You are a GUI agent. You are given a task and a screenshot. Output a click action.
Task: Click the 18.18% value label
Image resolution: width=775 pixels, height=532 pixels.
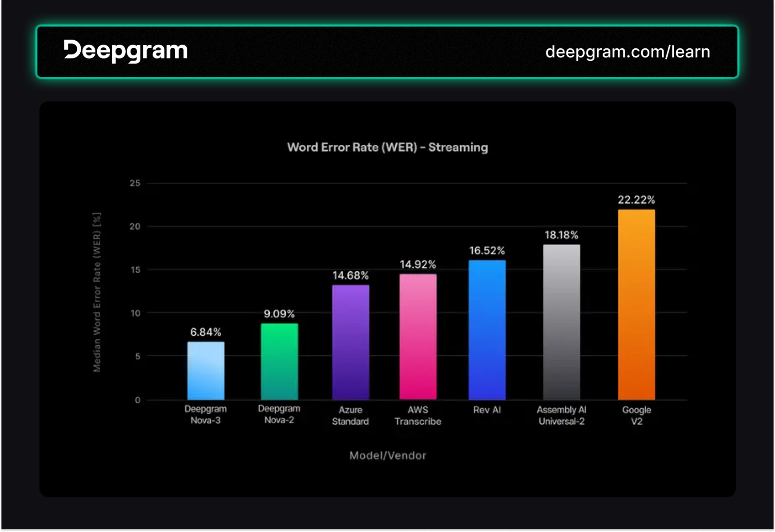point(561,235)
